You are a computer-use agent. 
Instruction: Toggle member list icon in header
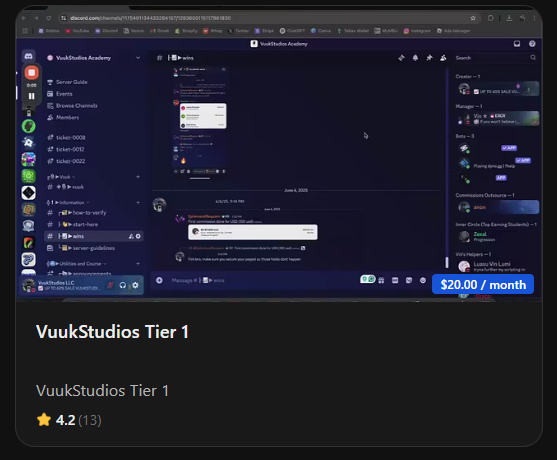coord(443,58)
